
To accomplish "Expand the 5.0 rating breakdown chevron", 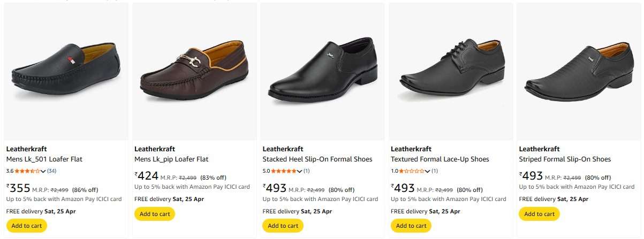I will point(300,171).
